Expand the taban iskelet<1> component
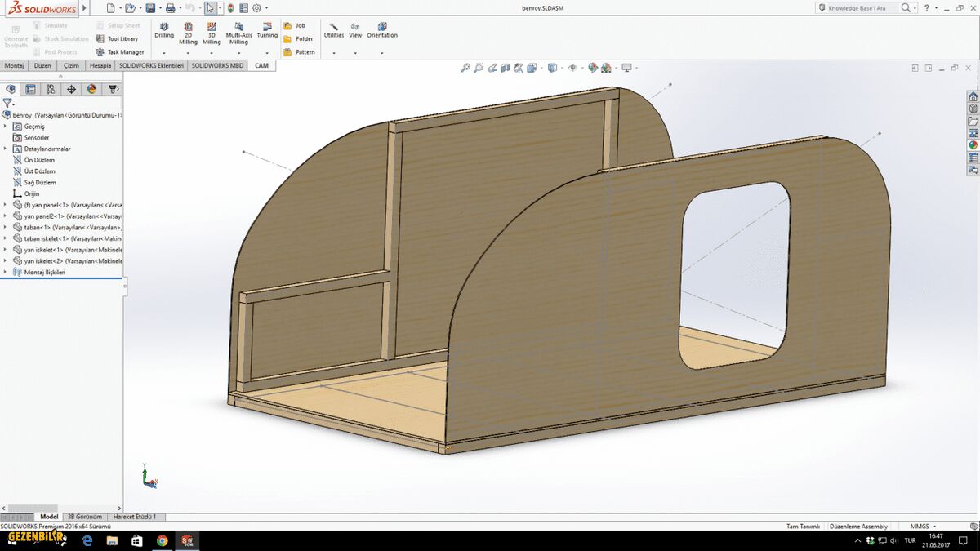The height and width of the screenshot is (551, 980). (6, 238)
